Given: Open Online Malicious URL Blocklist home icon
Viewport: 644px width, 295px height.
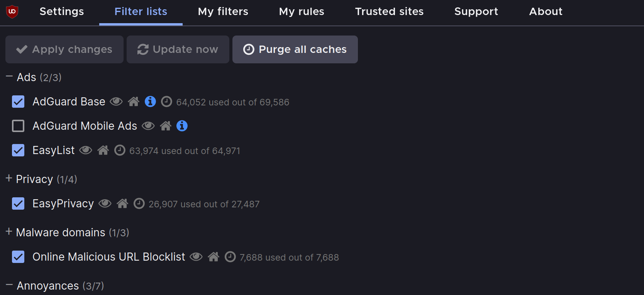Looking at the screenshot, I should pos(214,257).
